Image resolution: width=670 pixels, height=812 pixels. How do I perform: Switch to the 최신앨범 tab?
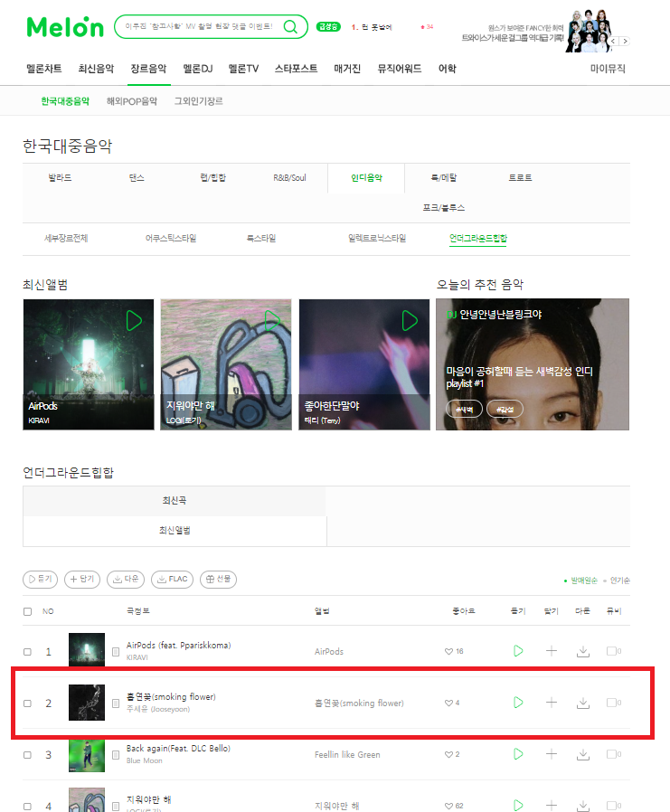coord(175,530)
